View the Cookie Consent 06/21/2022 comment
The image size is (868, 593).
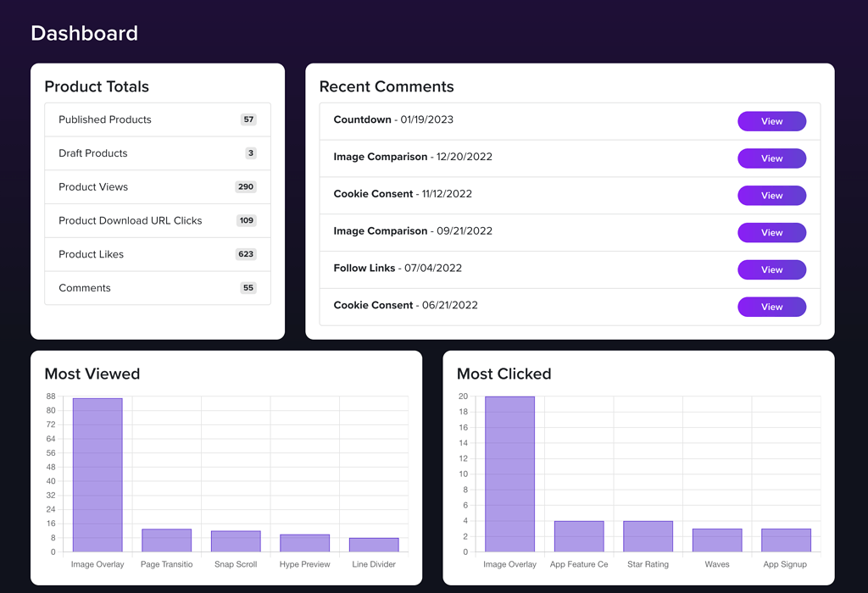[x=771, y=307]
